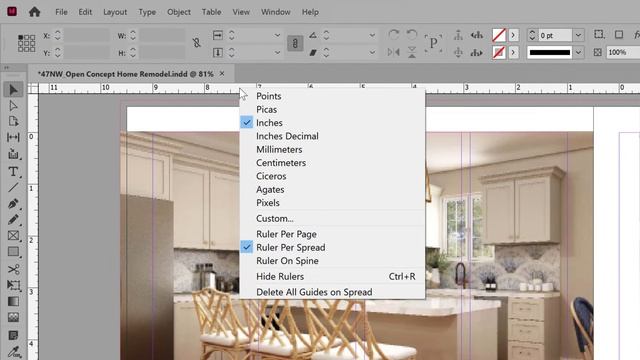Viewport: 640px width, 360px height.
Task: Click the opacity 100% field
Action: [622, 52]
